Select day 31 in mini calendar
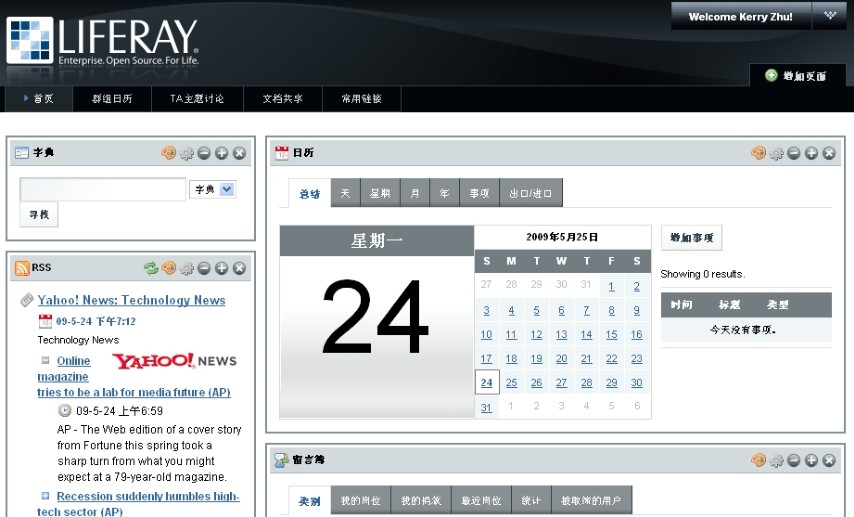 (x=486, y=407)
